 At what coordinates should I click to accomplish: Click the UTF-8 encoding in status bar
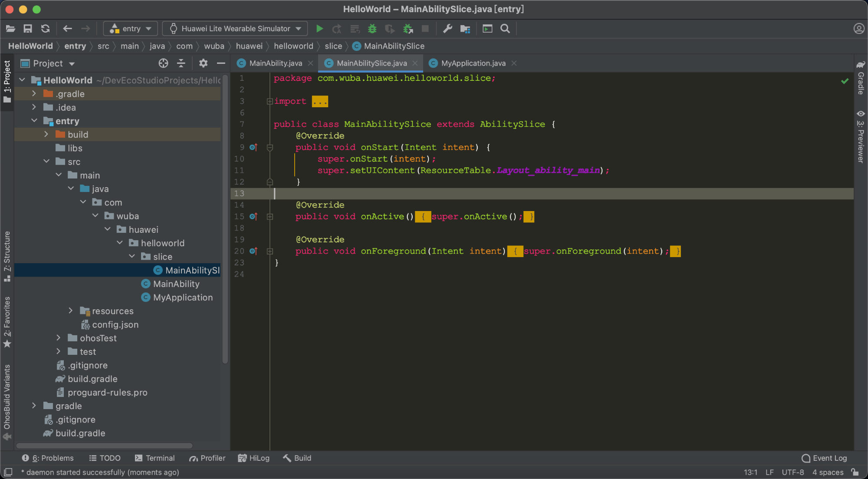(x=793, y=472)
